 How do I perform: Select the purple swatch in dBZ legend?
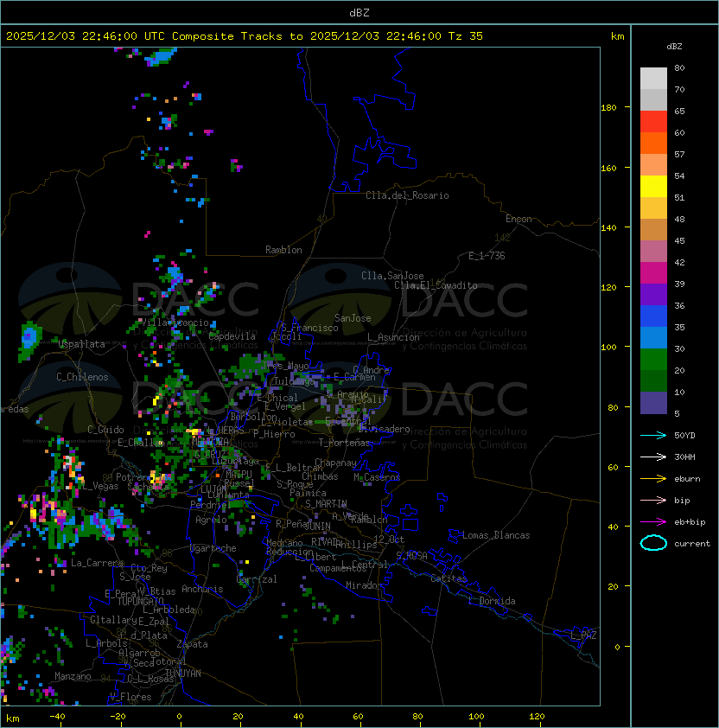click(x=653, y=294)
